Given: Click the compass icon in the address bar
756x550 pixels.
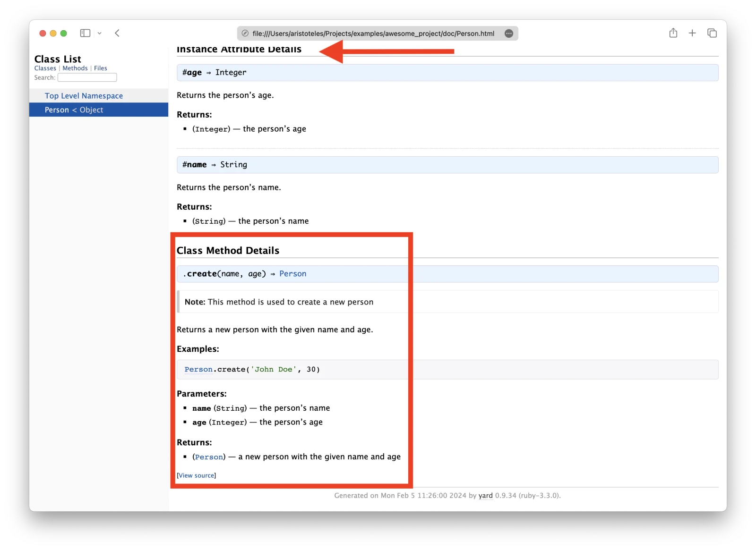Looking at the screenshot, I should point(245,34).
